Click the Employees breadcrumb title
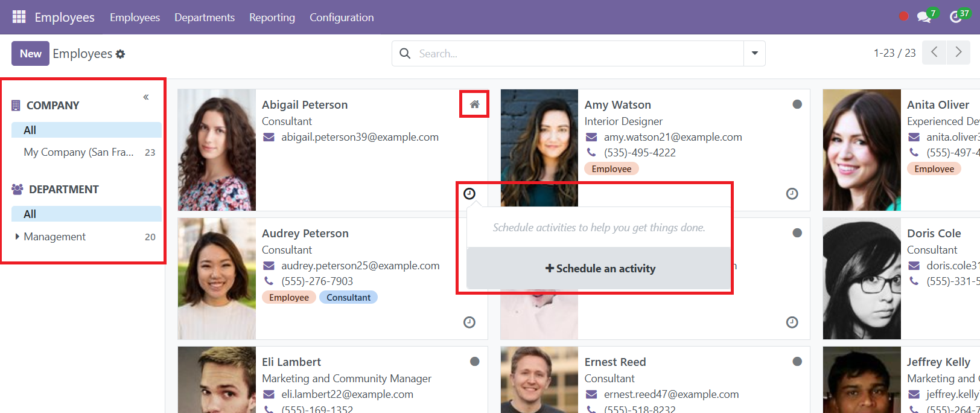 click(82, 54)
